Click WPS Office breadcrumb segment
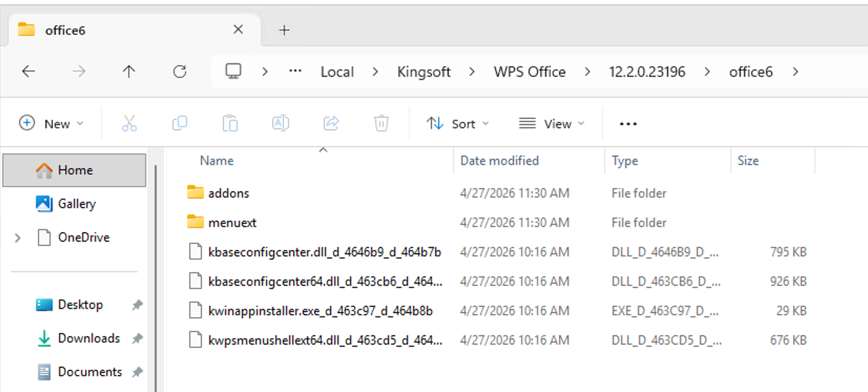Screen dimensions: 868x392 pyautogui.click(x=529, y=72)
